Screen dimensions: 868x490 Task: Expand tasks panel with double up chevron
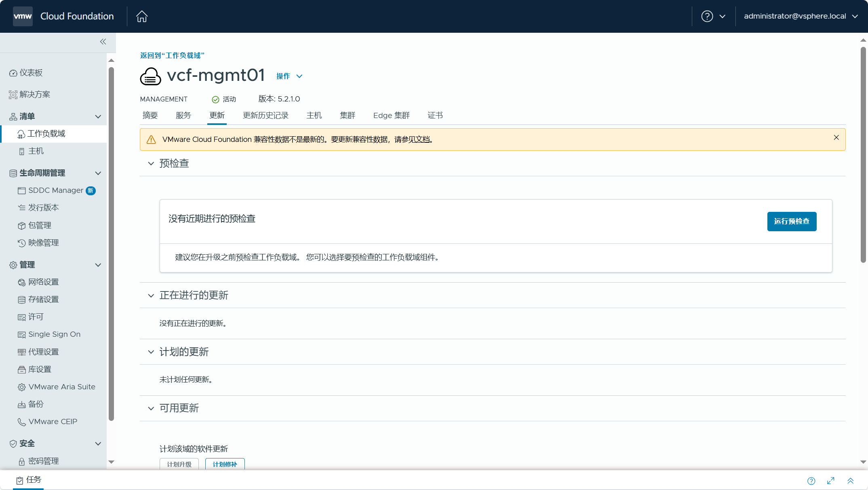click(851, 481)
